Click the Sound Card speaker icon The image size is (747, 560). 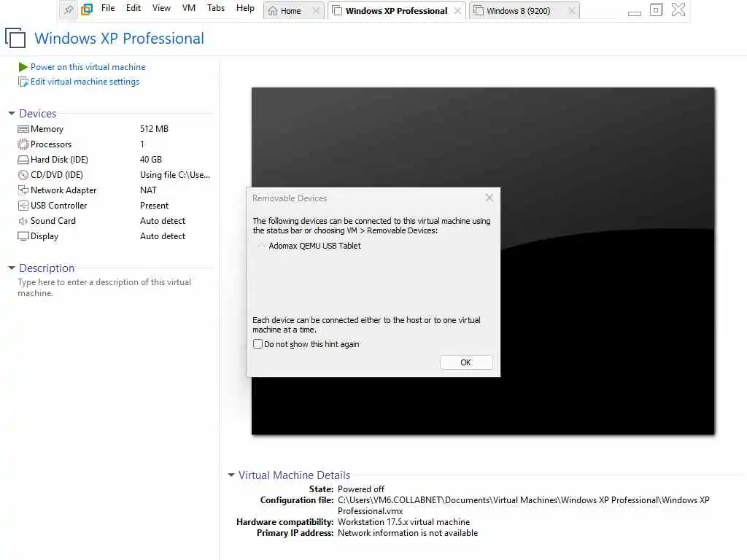point(23,221)
